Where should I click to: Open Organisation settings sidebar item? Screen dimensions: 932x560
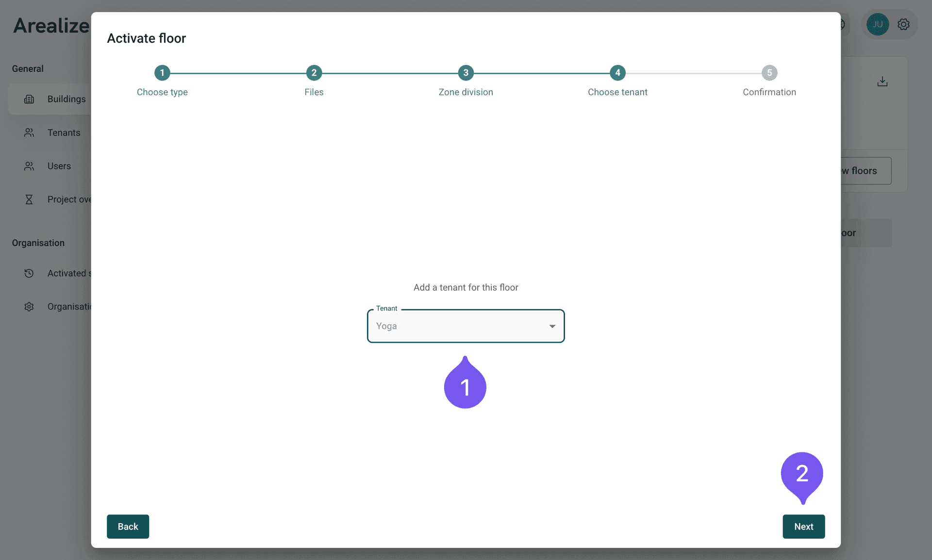[50, 307]
